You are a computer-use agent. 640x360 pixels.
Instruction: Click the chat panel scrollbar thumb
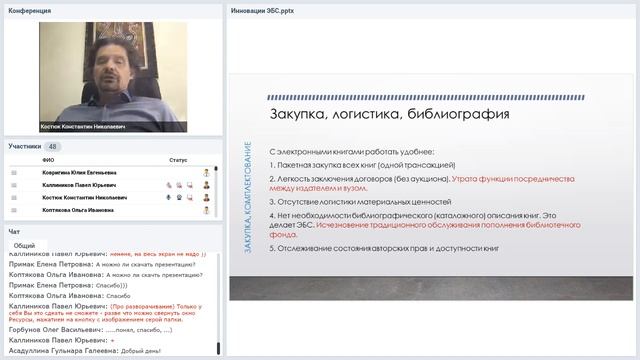click(x=218, y=348)
